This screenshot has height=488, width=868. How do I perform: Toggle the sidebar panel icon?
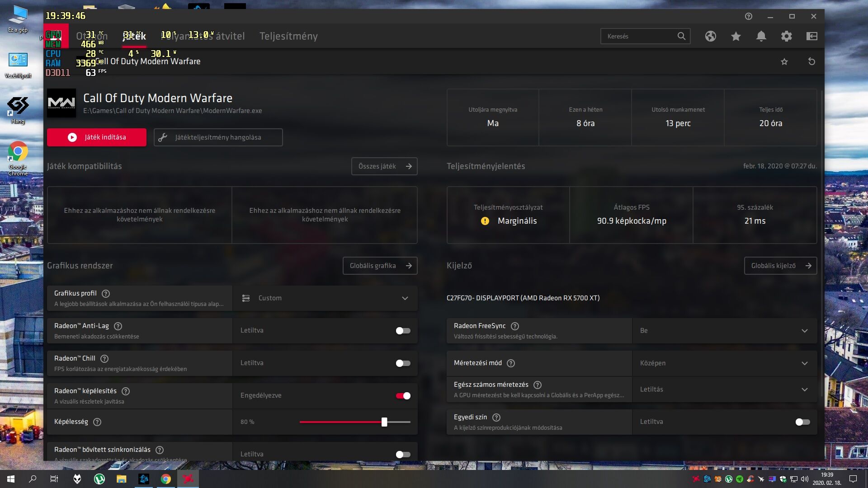click(x=812, y=36)
